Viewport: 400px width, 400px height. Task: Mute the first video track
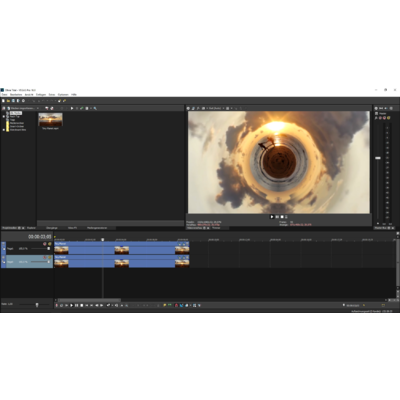45,244
